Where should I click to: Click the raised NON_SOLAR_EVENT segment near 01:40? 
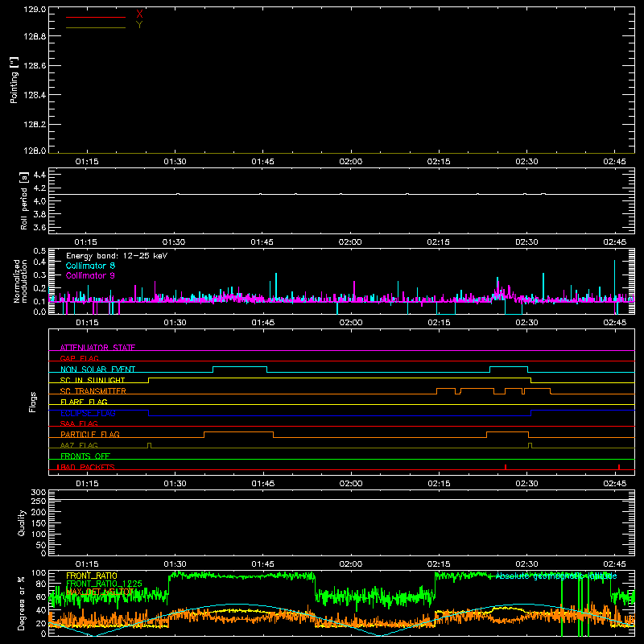pos(240,367)
